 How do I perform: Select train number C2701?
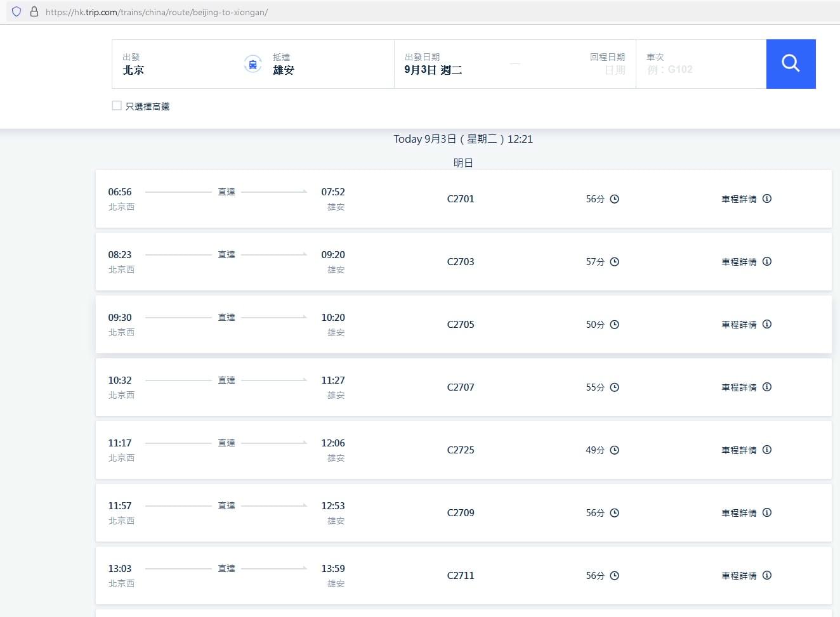point(461,199)
